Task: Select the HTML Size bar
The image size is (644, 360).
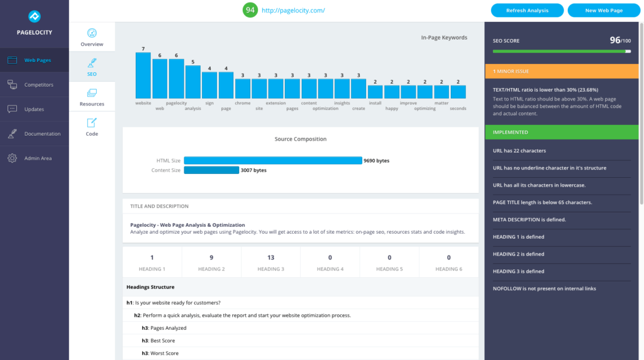Action: click(x=272, y=161)
